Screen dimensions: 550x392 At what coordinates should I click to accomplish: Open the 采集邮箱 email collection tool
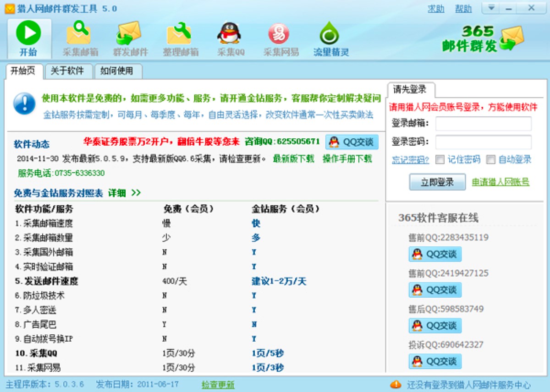click(x=79, y=37)
